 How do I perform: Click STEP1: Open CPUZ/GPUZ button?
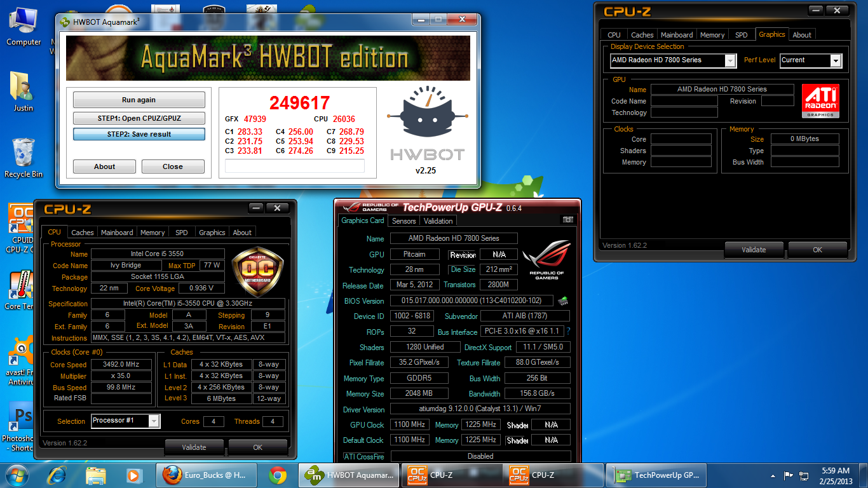(x=139, y=118)
